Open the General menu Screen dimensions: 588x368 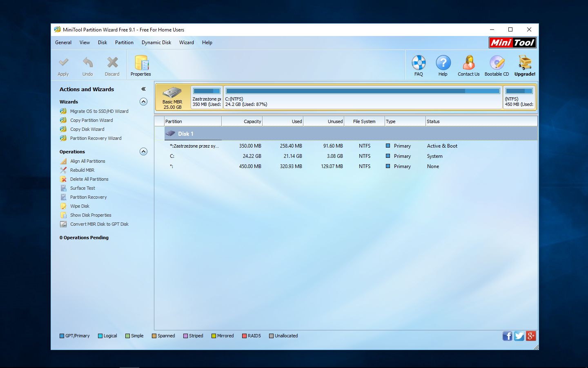(x=63, y=43)
